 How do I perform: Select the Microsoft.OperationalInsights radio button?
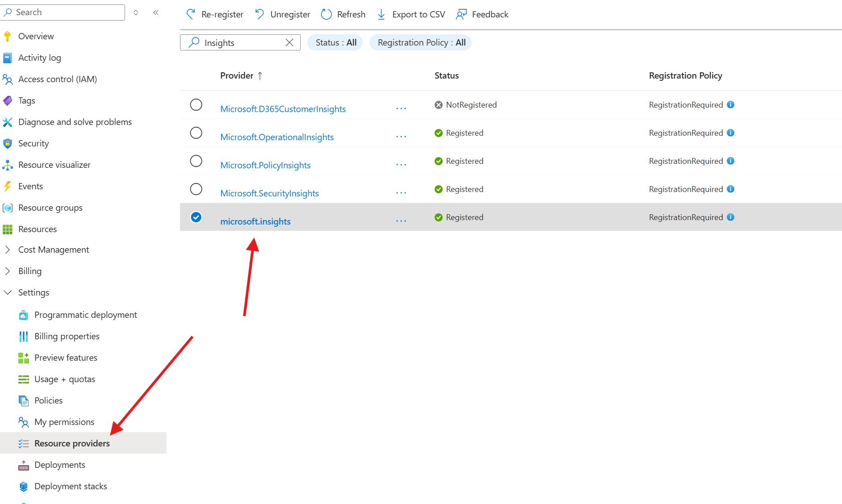pyautogui.click(x=196, y=133)
